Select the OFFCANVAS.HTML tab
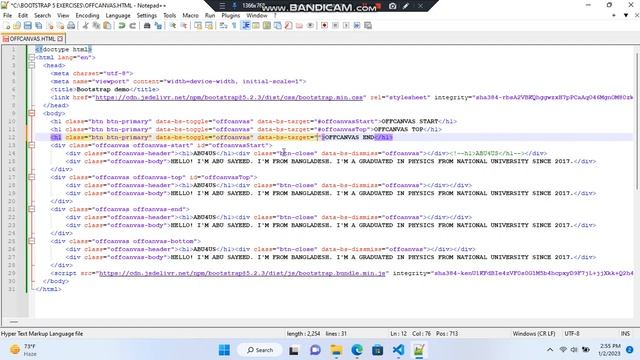Screen dimensions: 640x360 pyautogui.click(x=32, y=39)
